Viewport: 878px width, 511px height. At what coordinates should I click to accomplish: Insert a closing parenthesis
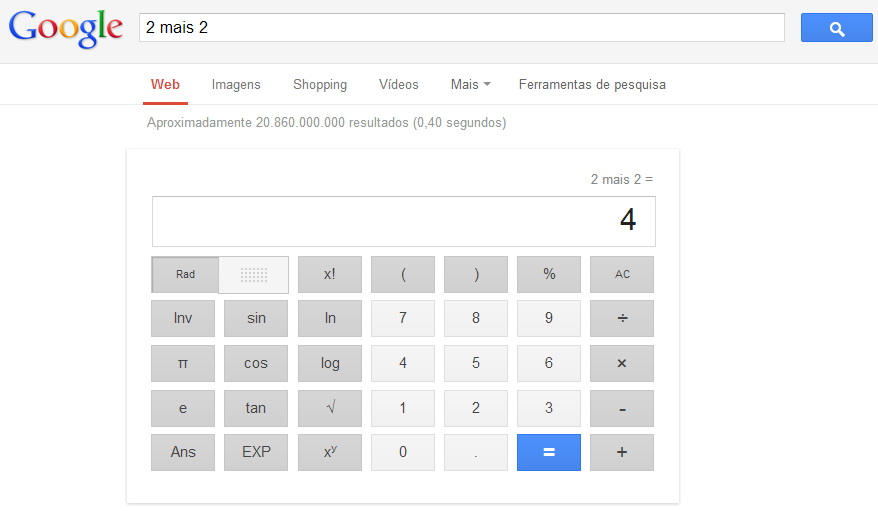point(476,274)
